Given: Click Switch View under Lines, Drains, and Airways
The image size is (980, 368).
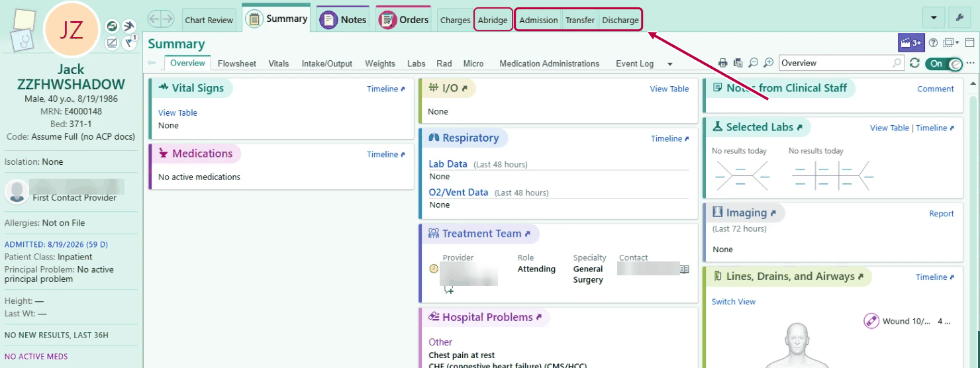Looking at the screenshot, I should pyautogui.click(x=734, y=301).
